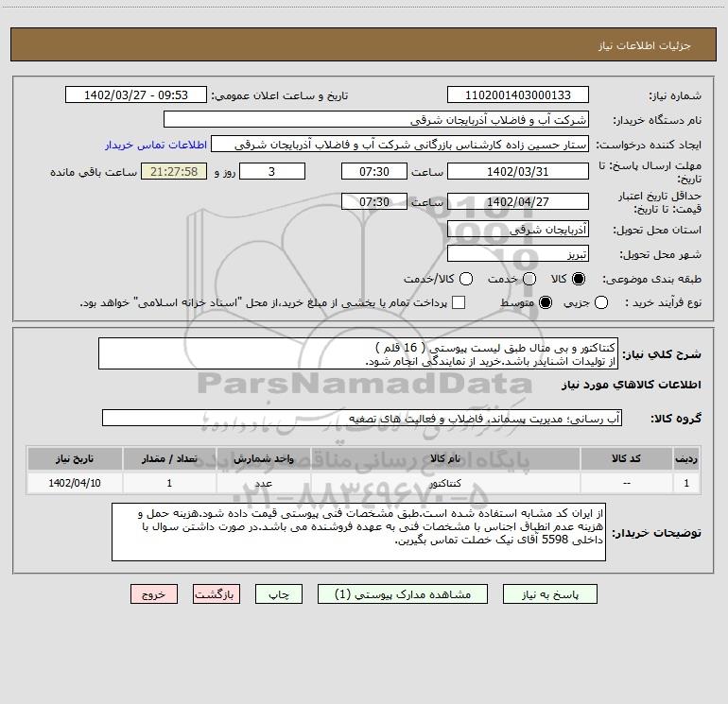Click the بازگشت back button
728x704 pixels.
pos(217,594)
